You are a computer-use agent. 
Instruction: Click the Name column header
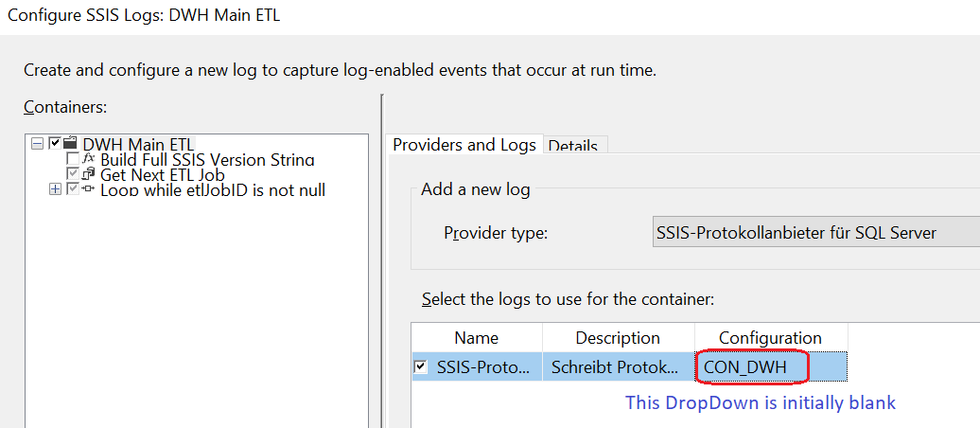[476, 338]
